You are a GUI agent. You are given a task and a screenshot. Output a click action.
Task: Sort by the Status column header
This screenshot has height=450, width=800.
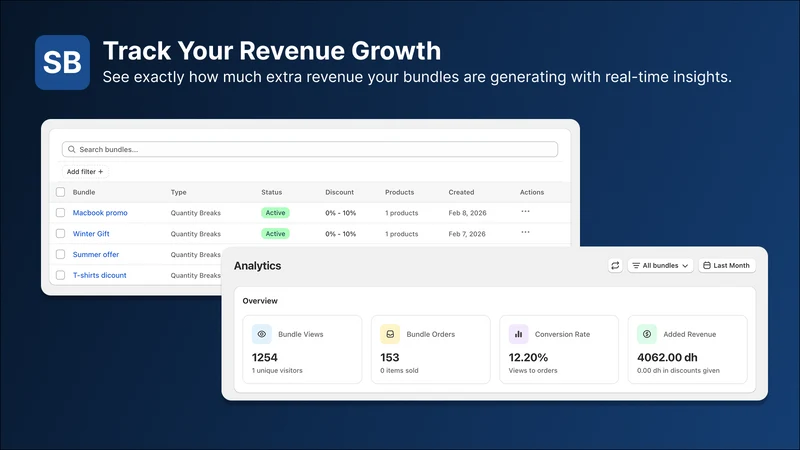271,192
